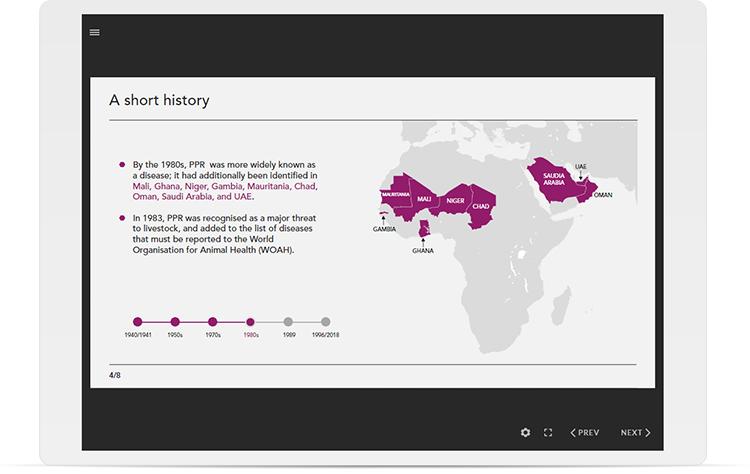Open the hamburger menu
The height and width of the screenshot is (474, 750).
click(95, 32)
